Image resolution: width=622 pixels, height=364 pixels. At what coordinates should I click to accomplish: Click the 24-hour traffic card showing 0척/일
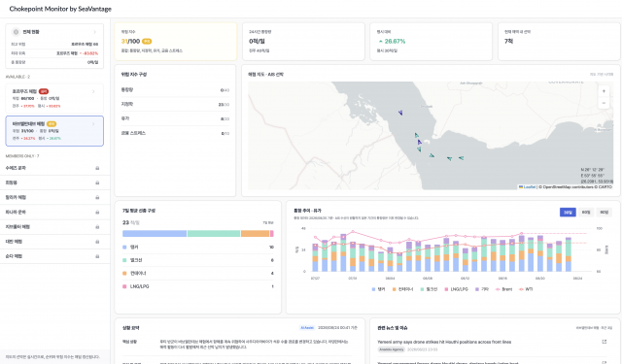(303, 41)
